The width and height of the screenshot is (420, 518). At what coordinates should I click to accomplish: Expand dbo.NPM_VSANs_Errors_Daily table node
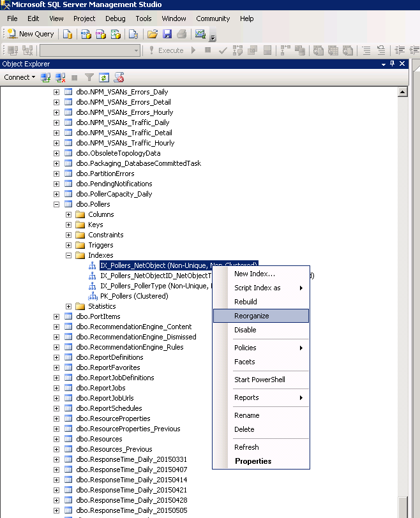(x=57, y=92)
